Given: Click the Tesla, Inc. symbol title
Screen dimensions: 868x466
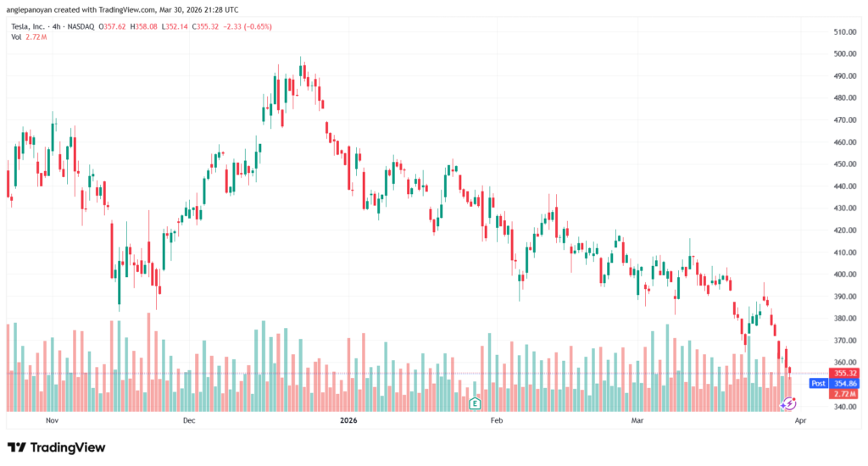Looking at the screenshot, I should click(31, 25).
